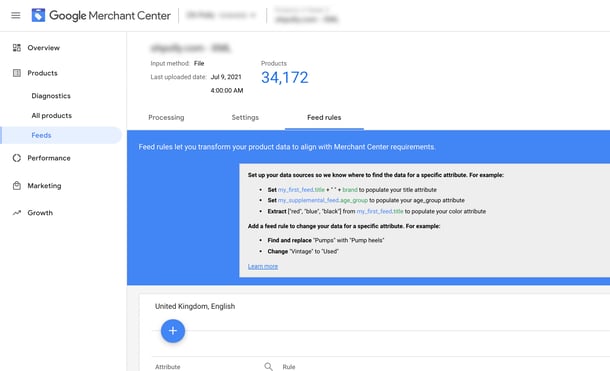The width and height of the screenshot is (610, 371).
Task: Click the Growth trend icon
Action: (x=17, y=213)
